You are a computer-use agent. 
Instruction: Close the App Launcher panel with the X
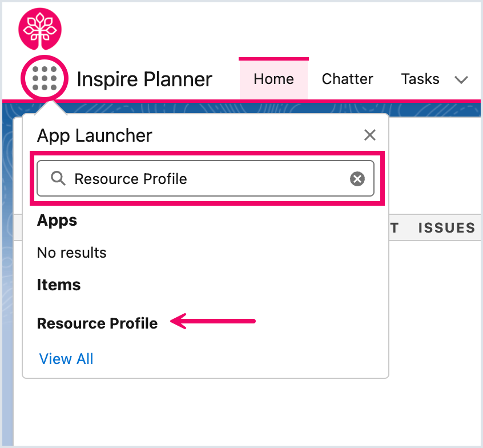[x=369, y=135]
